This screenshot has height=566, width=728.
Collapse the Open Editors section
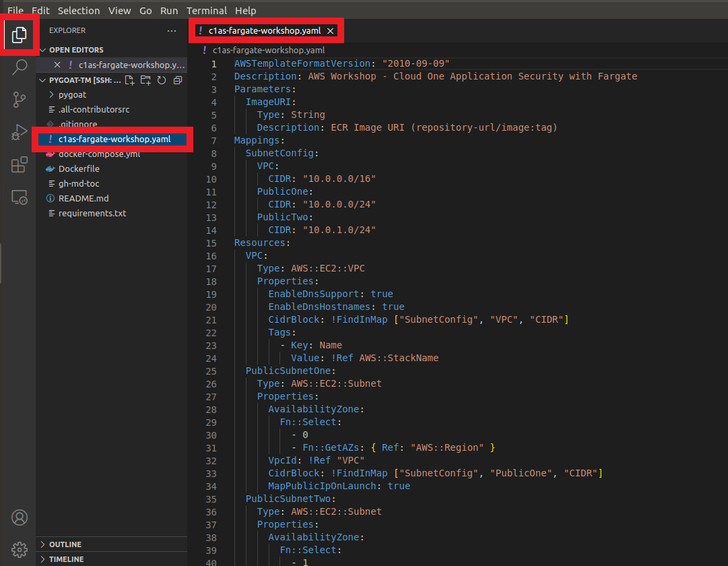click(x=43, y=50)
